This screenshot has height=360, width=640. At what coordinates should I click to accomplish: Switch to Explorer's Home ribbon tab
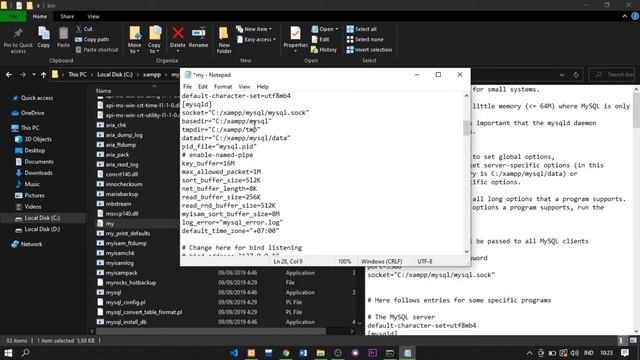[40, 16]
